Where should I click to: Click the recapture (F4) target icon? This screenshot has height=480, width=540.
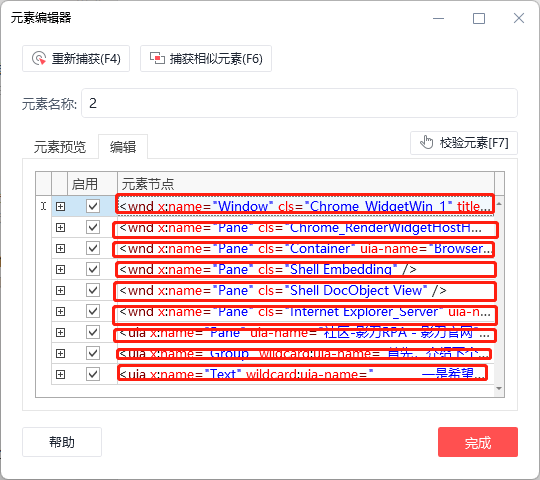[x=39, y=59]
